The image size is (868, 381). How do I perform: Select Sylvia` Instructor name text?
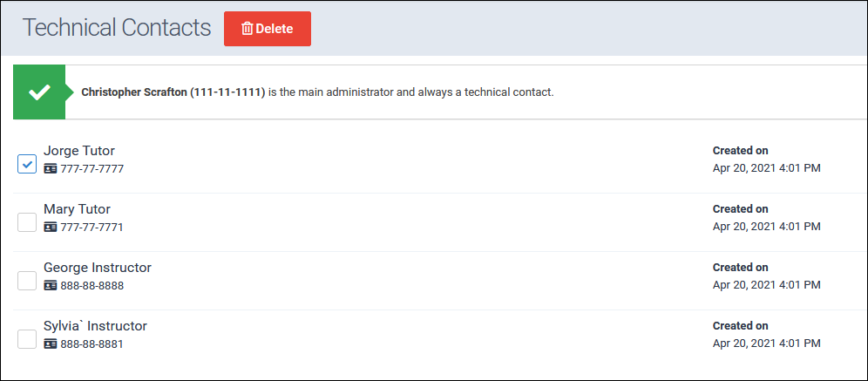95,326
